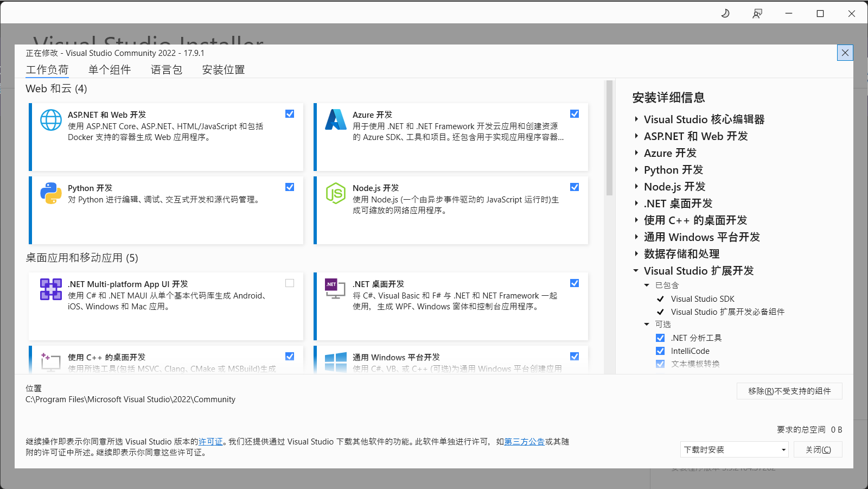This screenshot has height=489, width=868.
Task: Expand ASP.NET 和 Web 开发 details node
Action: 636,136
